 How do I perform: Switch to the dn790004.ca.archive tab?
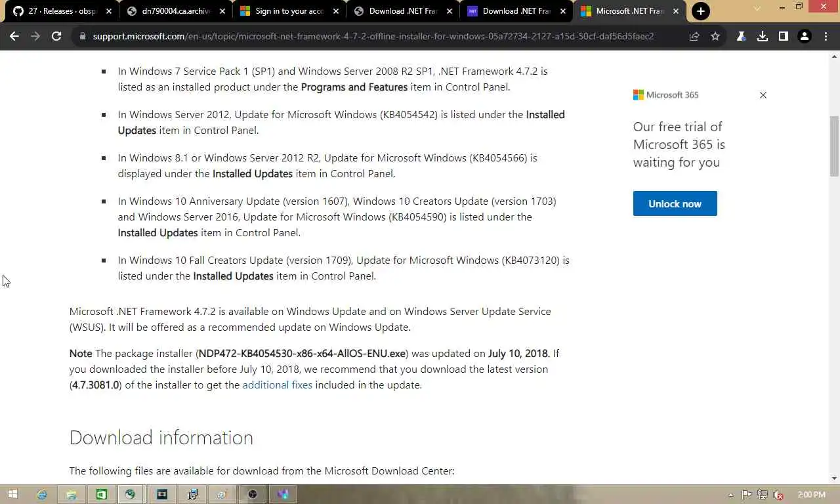(x=176, y=11)
